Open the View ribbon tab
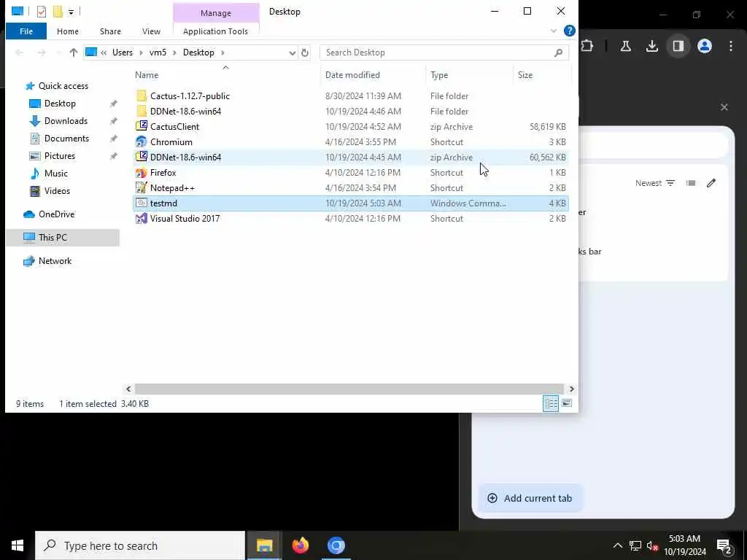This screenshot has width=747, height=560. point(151,31)
